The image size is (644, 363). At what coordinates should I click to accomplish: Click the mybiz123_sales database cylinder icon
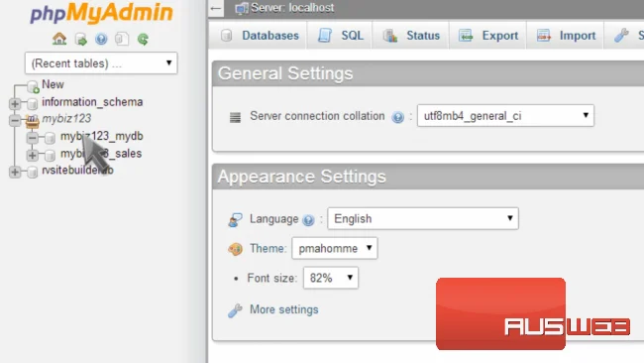[51, 156]
